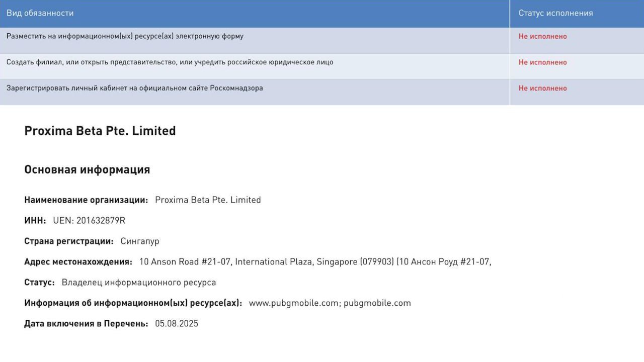Viewport: 644px width, 362px height.
Task: Click the 'Дата включения в Перечень' label
Action: (x=86, y=324)
